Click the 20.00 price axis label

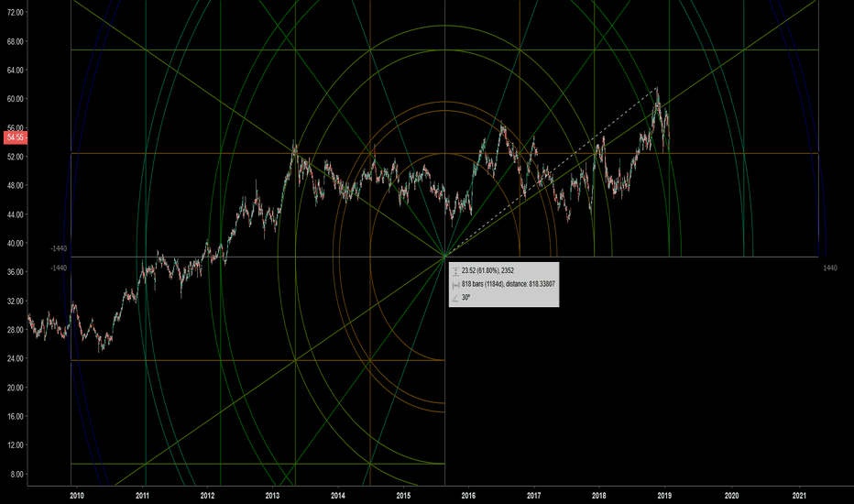tap(15, 388)
